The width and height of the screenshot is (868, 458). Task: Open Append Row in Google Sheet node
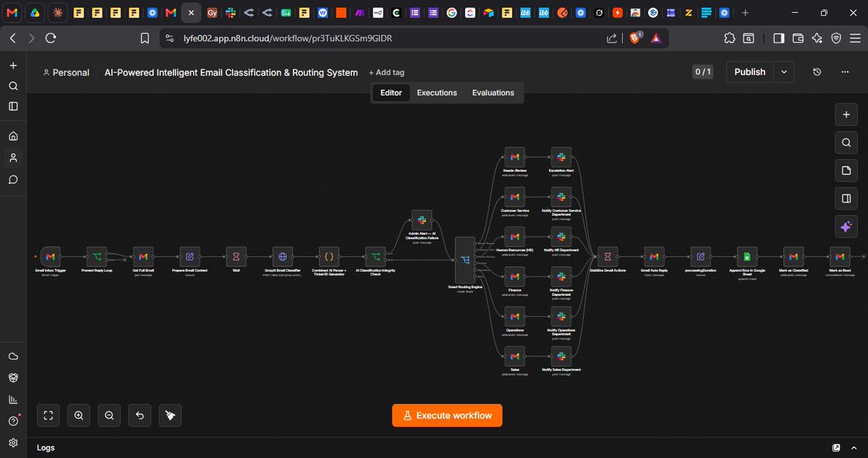747,257
